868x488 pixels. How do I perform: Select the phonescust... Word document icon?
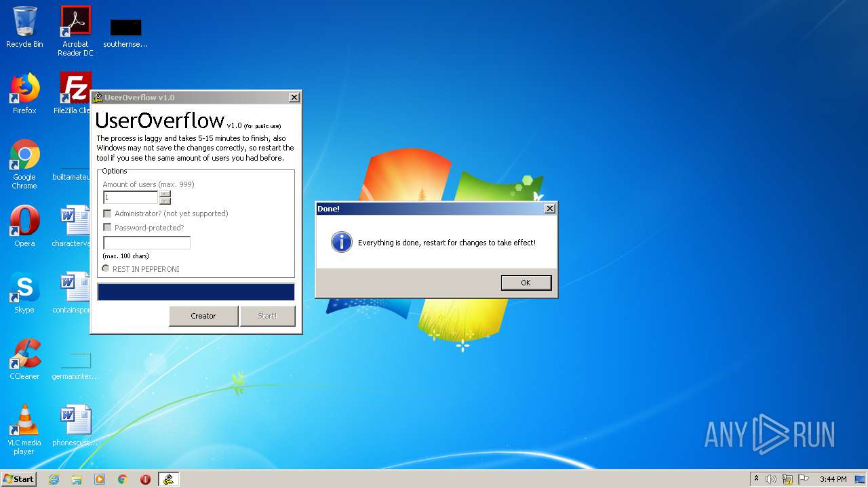point(75,426)
